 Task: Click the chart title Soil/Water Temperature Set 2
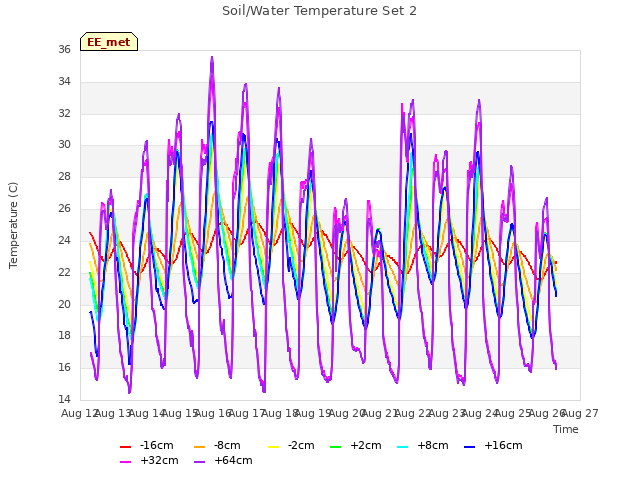[319, 11]
